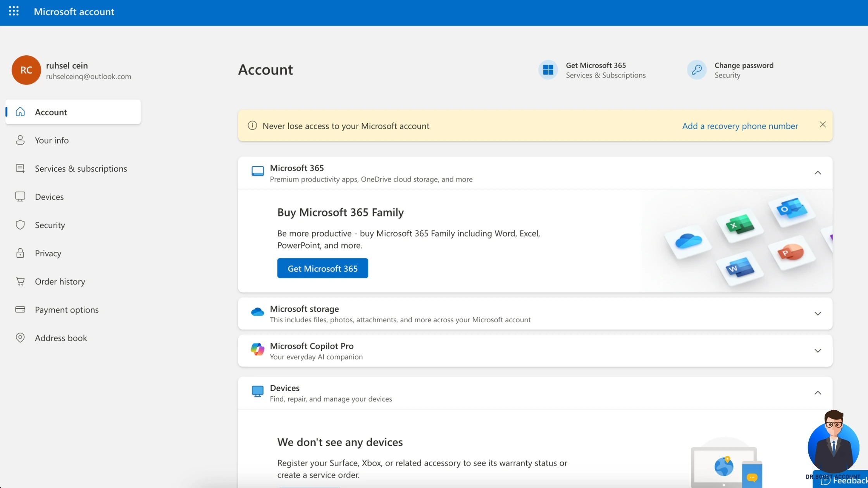Image resolution: width=868 pixels, height=488 pixels.
Task: Click the Microsoft 365 card laptop icon
Action: (258, 171)
